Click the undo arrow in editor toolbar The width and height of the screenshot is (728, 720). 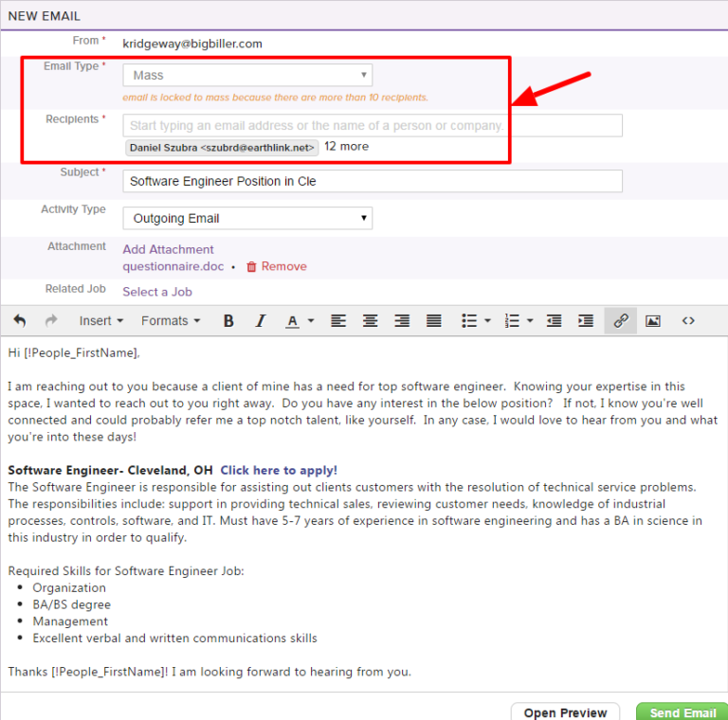20,321
